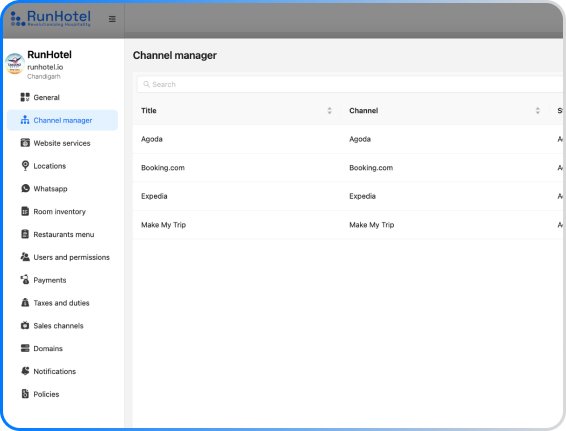Sort the table by Title column
Viewport: 566px width, 431px height.
click(x=329, y=110)
